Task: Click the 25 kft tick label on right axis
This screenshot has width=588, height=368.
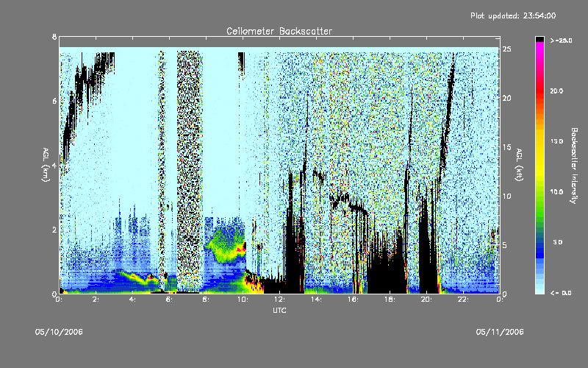Action: coord(506,49)
